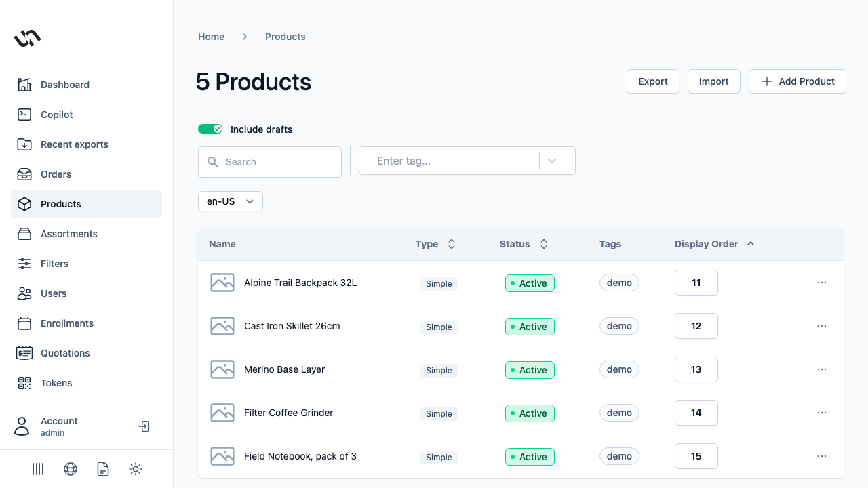Sort by the Type column
868x488 pixels.
(x=435, y=244)
